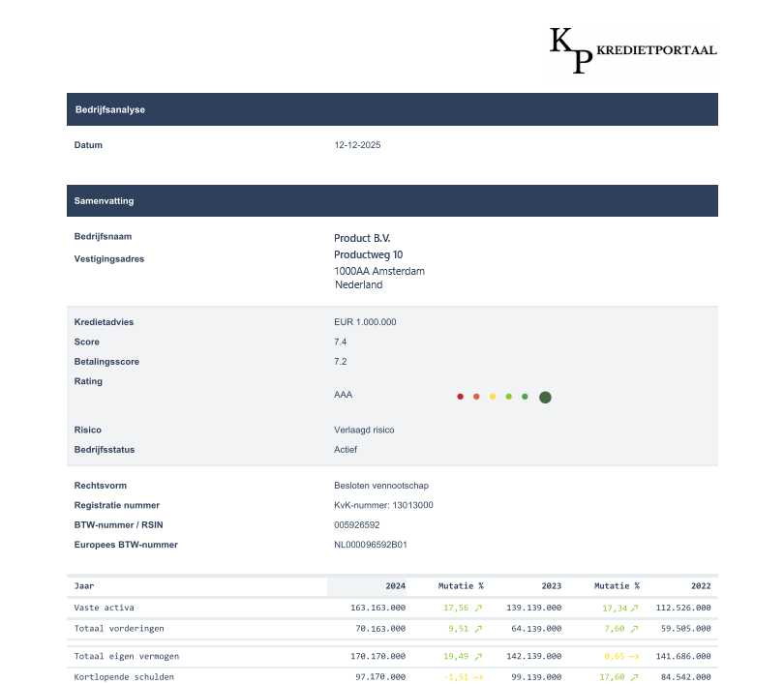Select the orange rating dot
Viewport: 784px width, 684px height.
(x=476, y=397)
